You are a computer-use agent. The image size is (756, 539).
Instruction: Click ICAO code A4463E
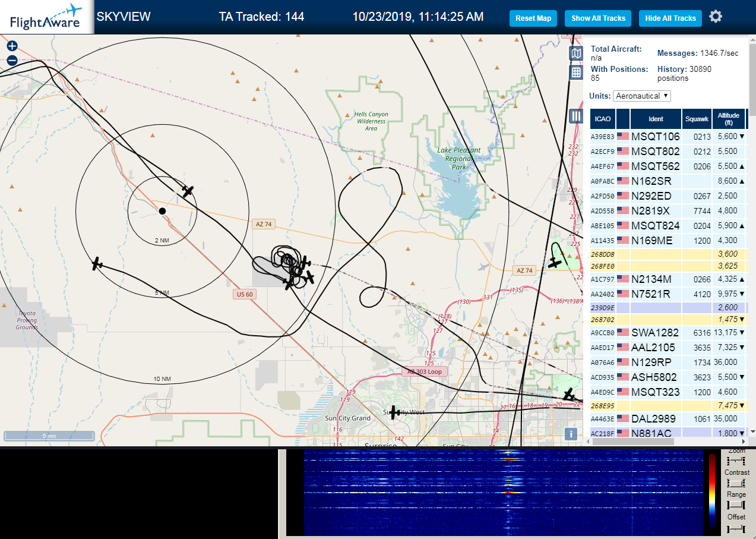[x=602, y=419]
